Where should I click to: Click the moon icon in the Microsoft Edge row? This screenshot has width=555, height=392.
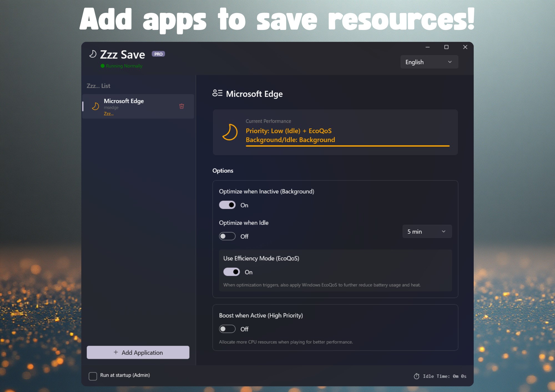(95, 106)
